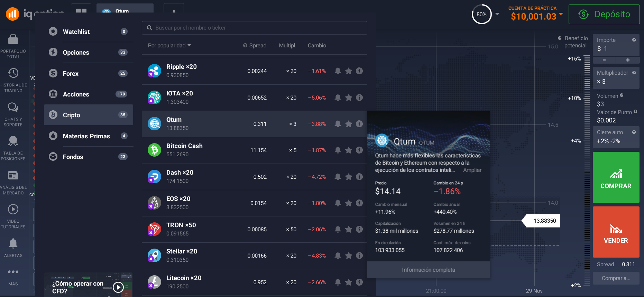Screen dimensions: 644x297
Task: Click help icon next to Cierre auto
Action: tap(634, 132)
